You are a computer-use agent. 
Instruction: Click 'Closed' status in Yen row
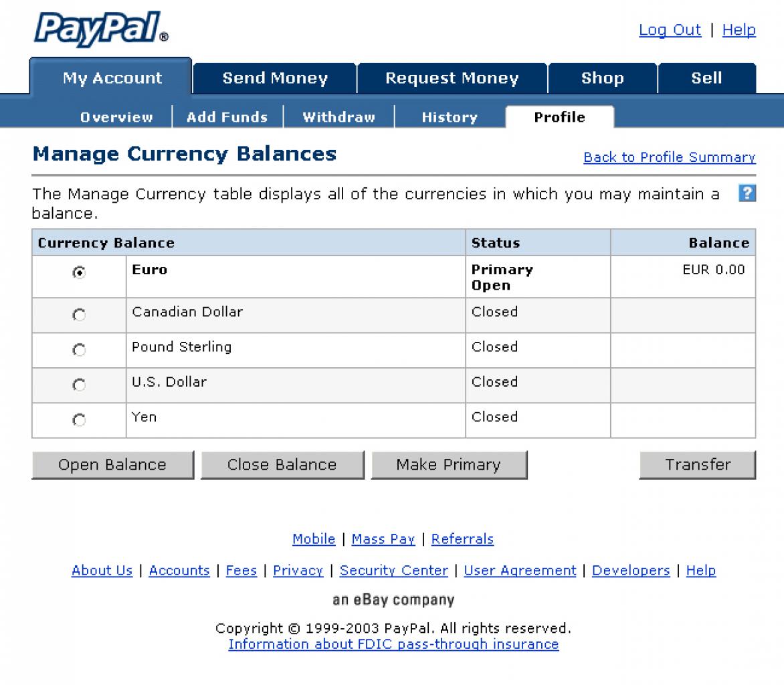pyautogui.click(x=494, y=417)
